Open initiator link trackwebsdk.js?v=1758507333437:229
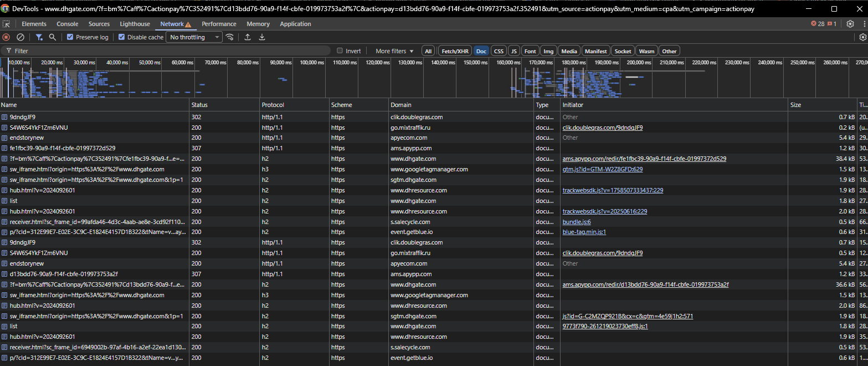Viewport: 868px width, 366px height. pyautogui.click(x=613, y=190)
